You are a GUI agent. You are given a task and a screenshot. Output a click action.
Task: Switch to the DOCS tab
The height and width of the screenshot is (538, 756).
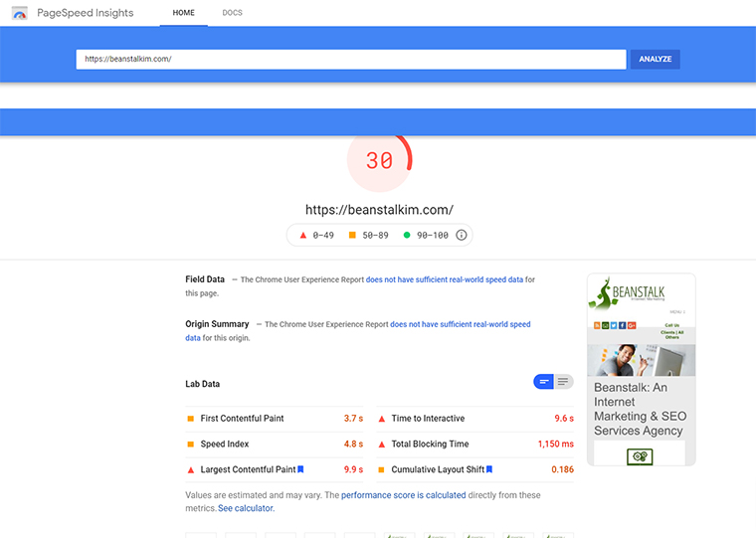[x=233, y=13]
